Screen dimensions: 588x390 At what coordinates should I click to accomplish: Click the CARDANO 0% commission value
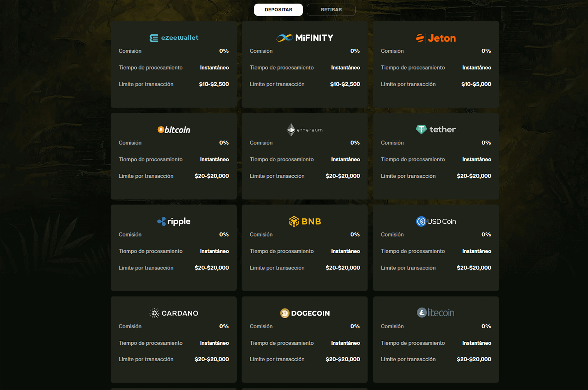pyautogui.click(x=224, y=326)
